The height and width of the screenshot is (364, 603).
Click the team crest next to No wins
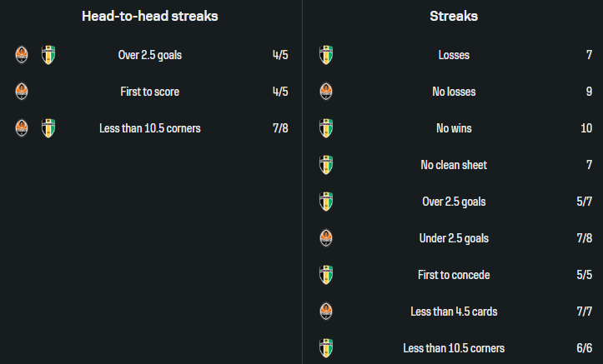pyautogui.click(x=326, y=128)
